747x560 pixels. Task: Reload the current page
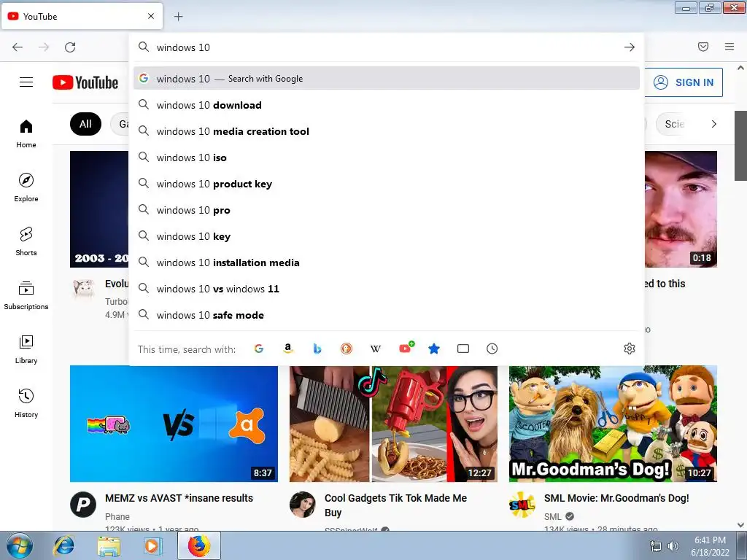[x=70, y=47]
